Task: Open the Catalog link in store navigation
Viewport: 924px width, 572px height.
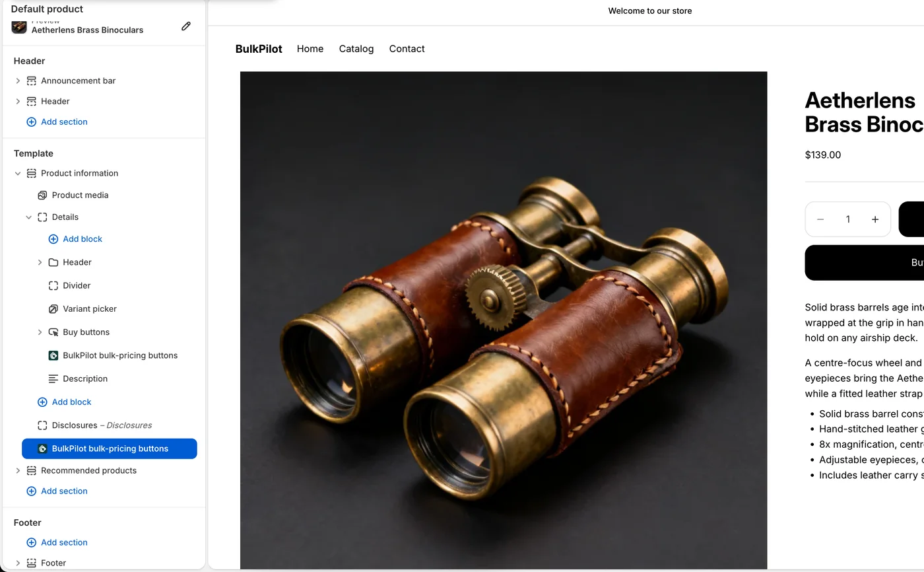Action: (356, 49)
